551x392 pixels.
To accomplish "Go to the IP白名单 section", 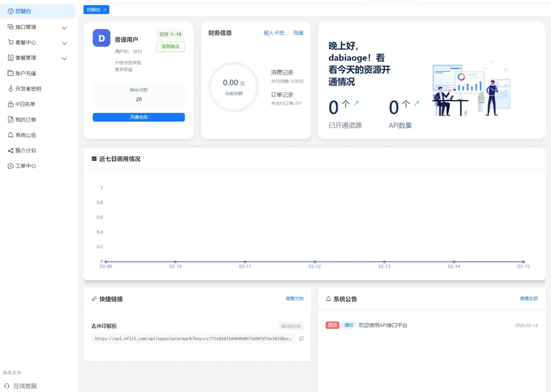I will (25, 104).
